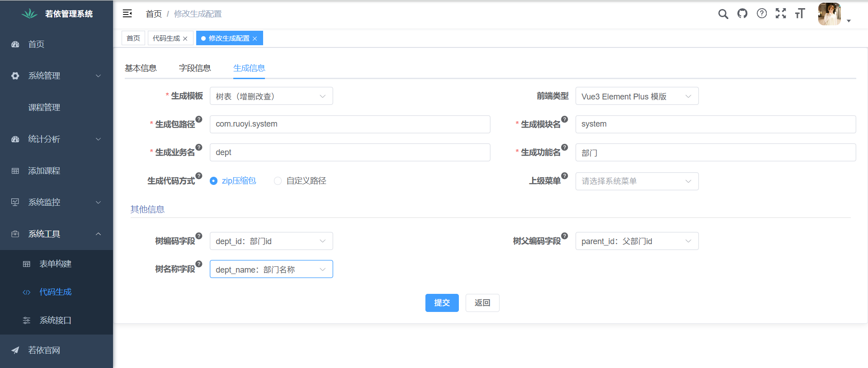Image resolution: width=868 pixels, height=368 pixels.
Task: Open the 树编码字段 dropdown
Action: point(271,241)
